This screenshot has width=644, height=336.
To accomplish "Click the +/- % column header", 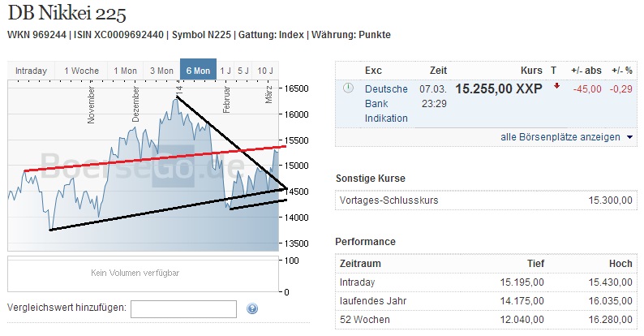I will point(621,70).
